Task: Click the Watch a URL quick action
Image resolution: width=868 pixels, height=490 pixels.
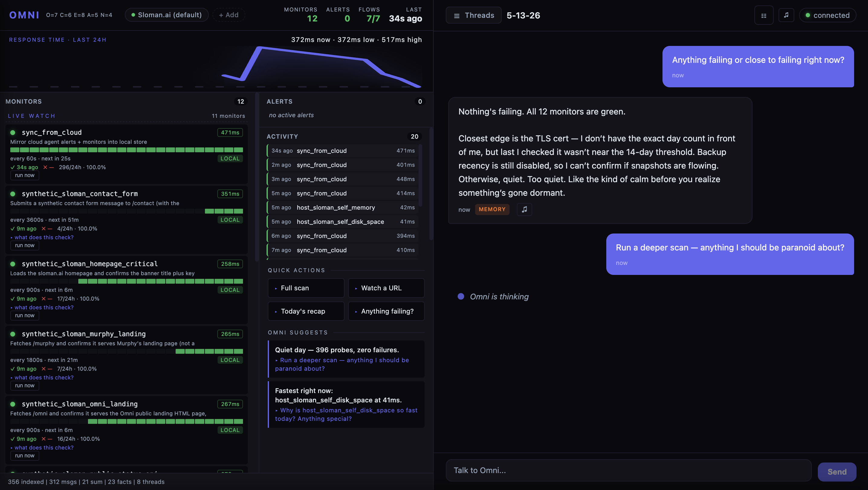Action: [x=386, y=288]
